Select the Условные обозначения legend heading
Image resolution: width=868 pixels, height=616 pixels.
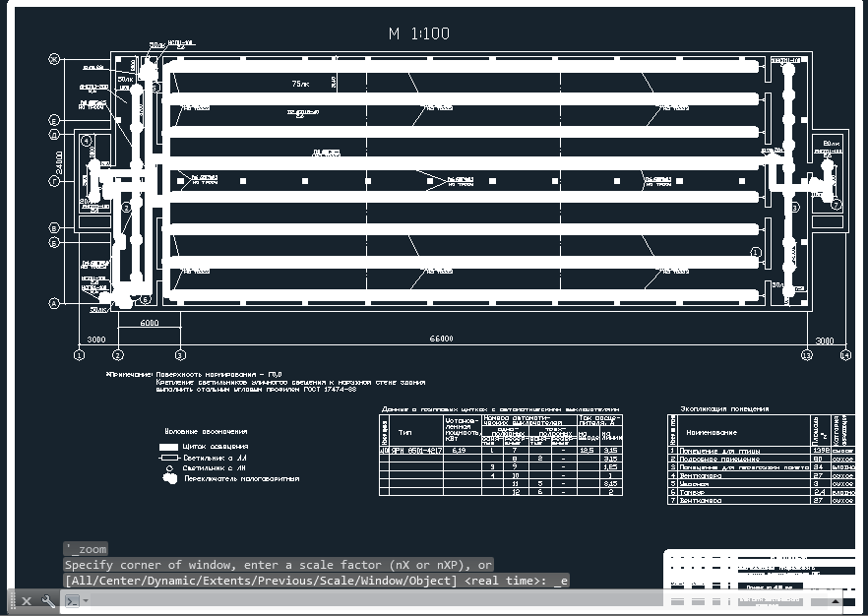206,431
